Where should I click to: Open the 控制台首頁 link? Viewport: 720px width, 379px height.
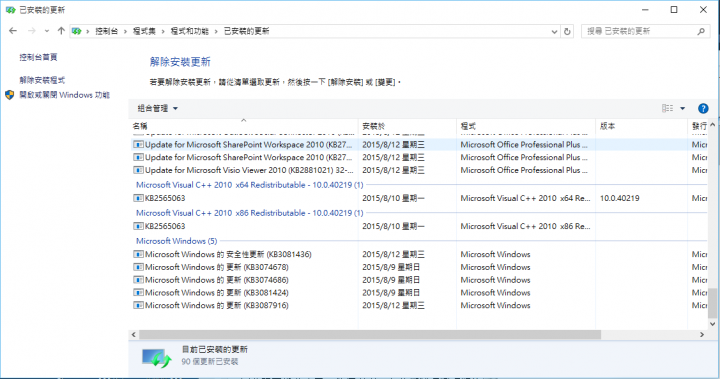pos(38,57)
